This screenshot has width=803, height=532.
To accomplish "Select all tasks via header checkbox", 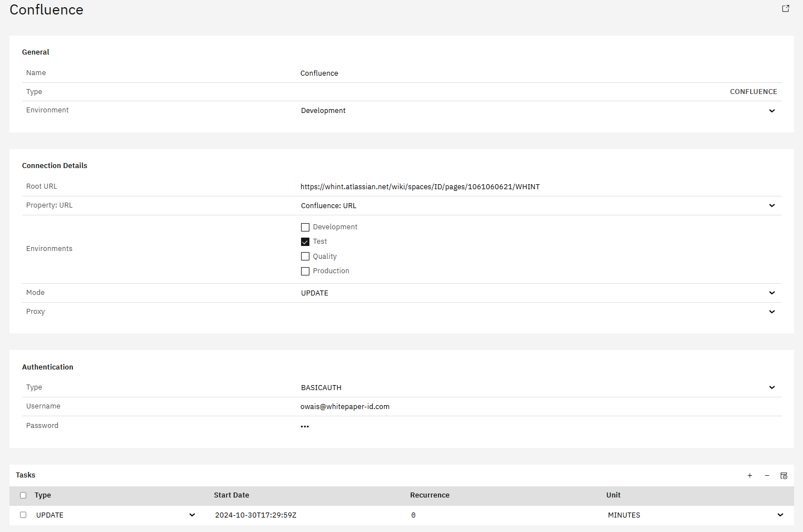I will pyautogui.click(x=23, y=495).
